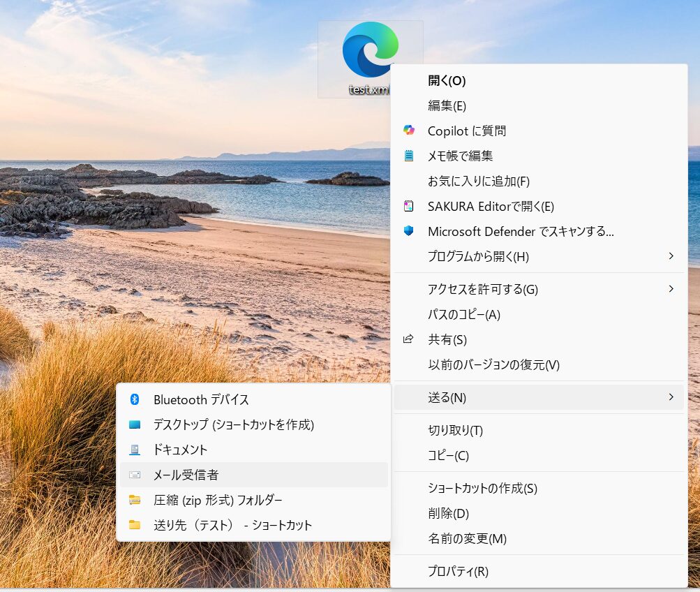Send to デスクトップ (ショートカットを作成)
700x592 pixels.
[x=253, y=424]
